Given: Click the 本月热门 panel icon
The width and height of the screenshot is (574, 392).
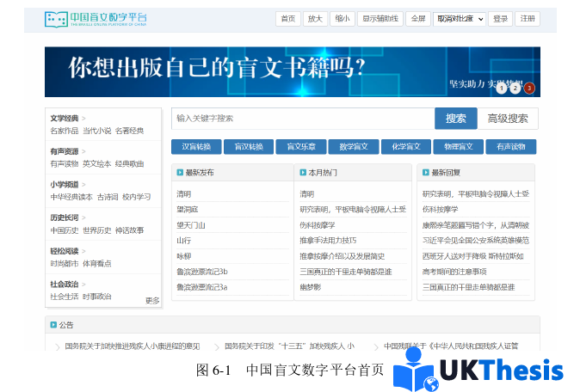Looking at the screenshot, I should 303,172.
